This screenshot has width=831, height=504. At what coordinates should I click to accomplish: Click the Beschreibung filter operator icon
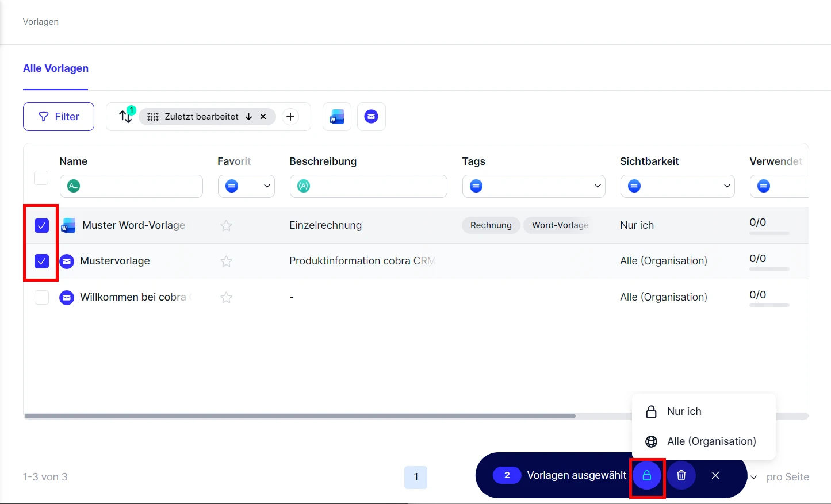point(304,186)
